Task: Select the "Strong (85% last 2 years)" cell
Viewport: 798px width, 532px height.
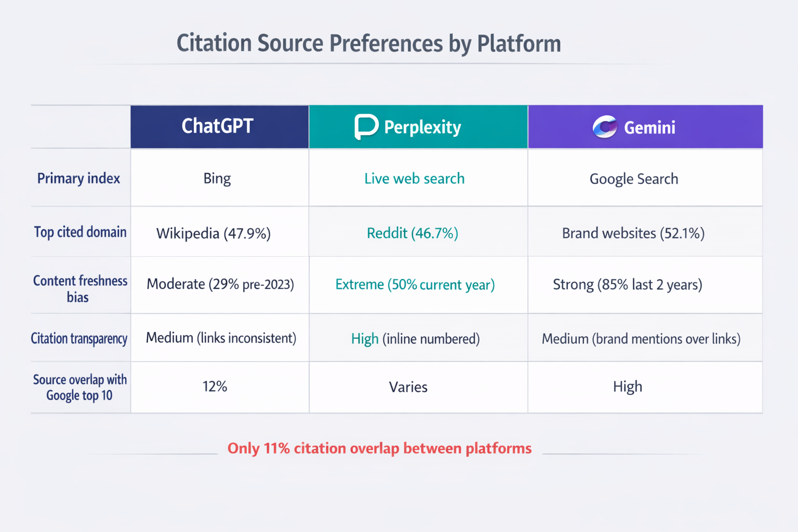Action: coord(627,285)
